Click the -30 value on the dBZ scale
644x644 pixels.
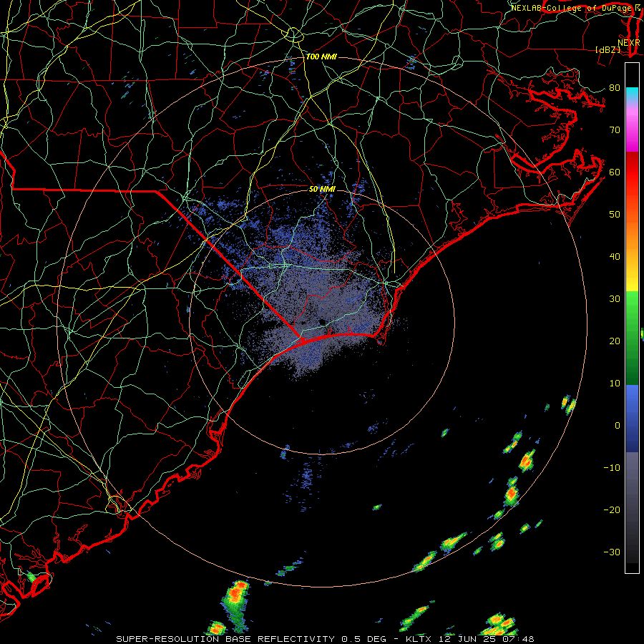612,552
